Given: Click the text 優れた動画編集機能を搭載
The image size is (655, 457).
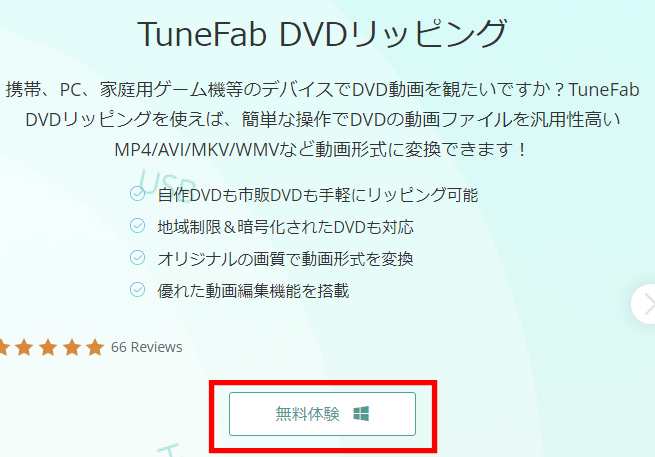Looking at the screenshot, I should point(253,290).
